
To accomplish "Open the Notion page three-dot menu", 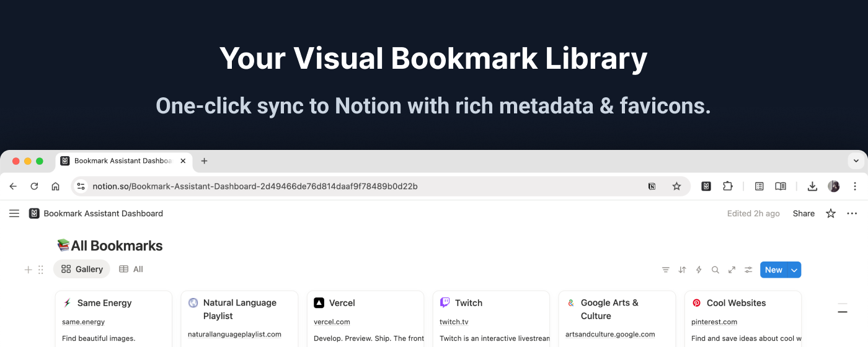I will click(852, 213).
